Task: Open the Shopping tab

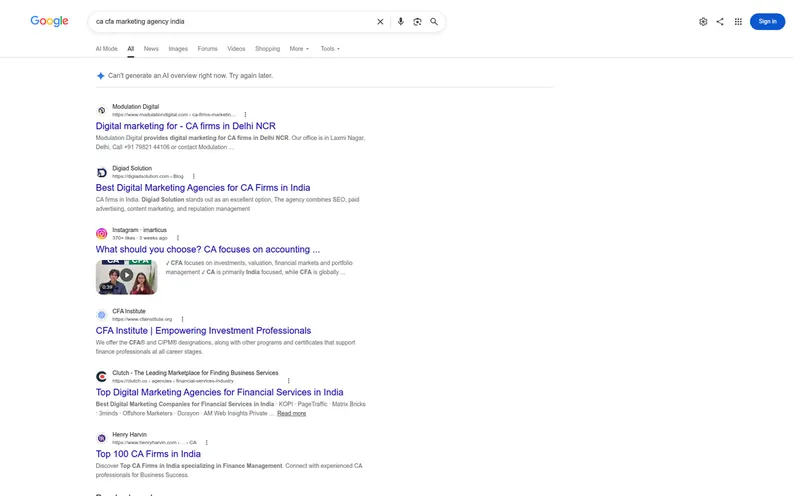Action: pos(267,49)
